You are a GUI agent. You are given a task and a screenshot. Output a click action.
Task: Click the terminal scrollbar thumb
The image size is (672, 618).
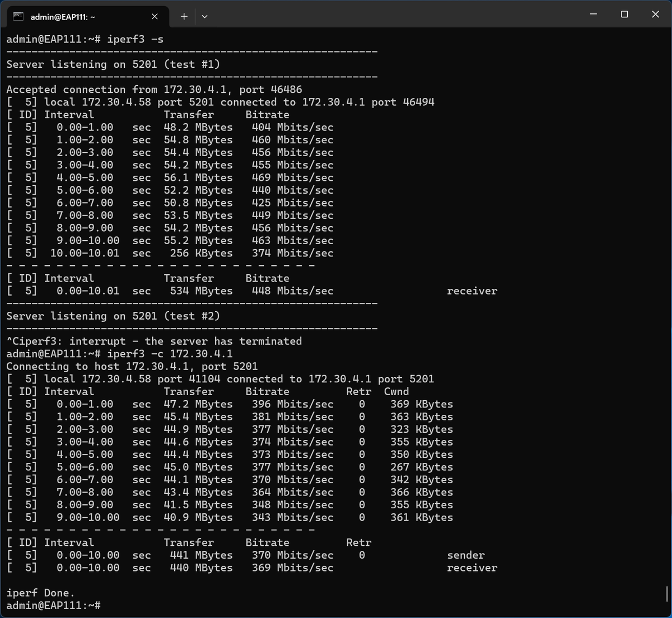[x=666, y=593]
